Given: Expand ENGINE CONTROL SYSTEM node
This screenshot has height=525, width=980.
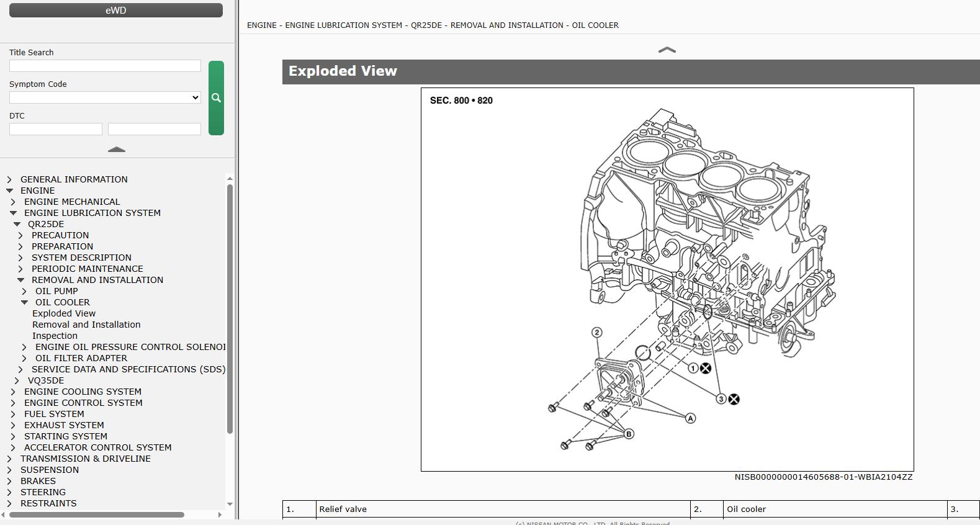Looking at the screenshot, I should click(x=13, y=403).
